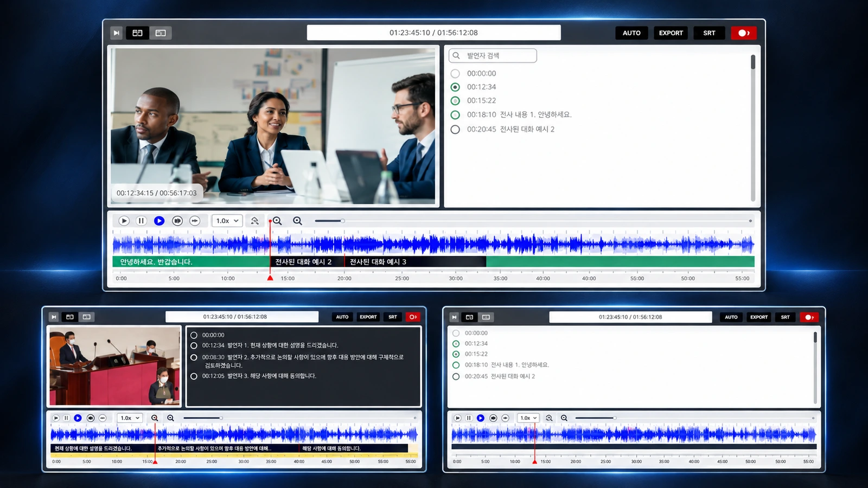Click the blue play icon in main window
This screenshot has width=868, height=488.
tap(159, 221)
